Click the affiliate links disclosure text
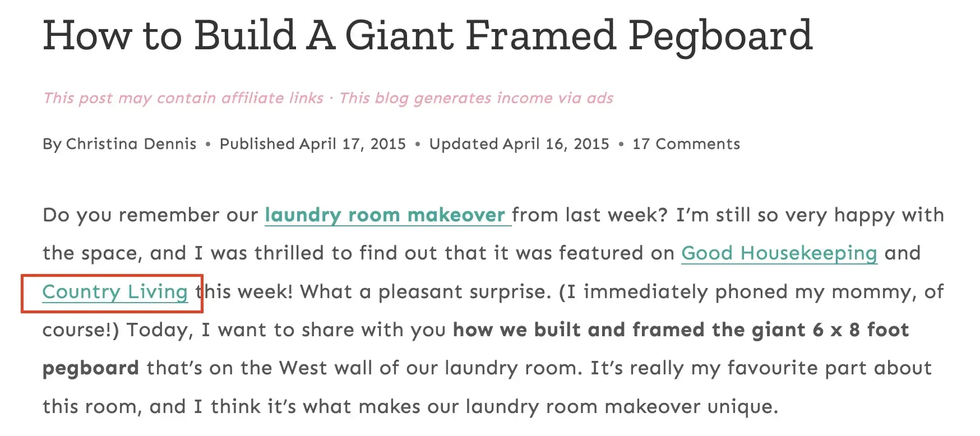The width and height of the screenshot is (980, 436). pyautogui.click(x=183, y=98)
